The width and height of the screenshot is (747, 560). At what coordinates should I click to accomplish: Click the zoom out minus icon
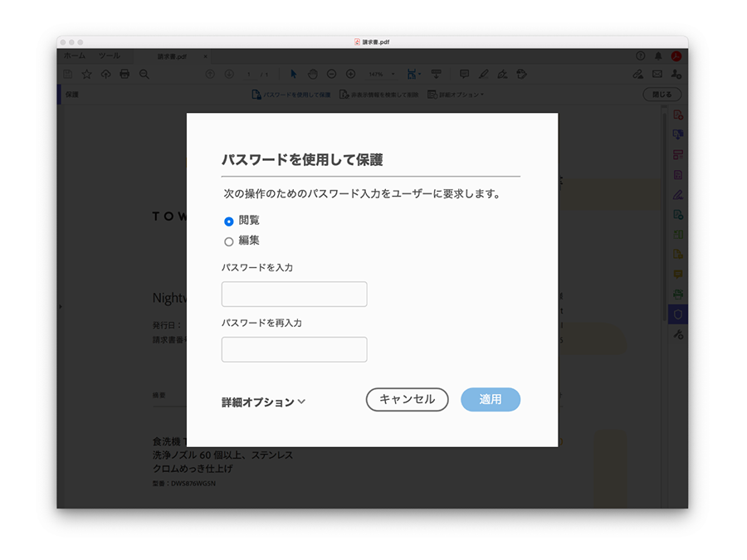point(331,74)
